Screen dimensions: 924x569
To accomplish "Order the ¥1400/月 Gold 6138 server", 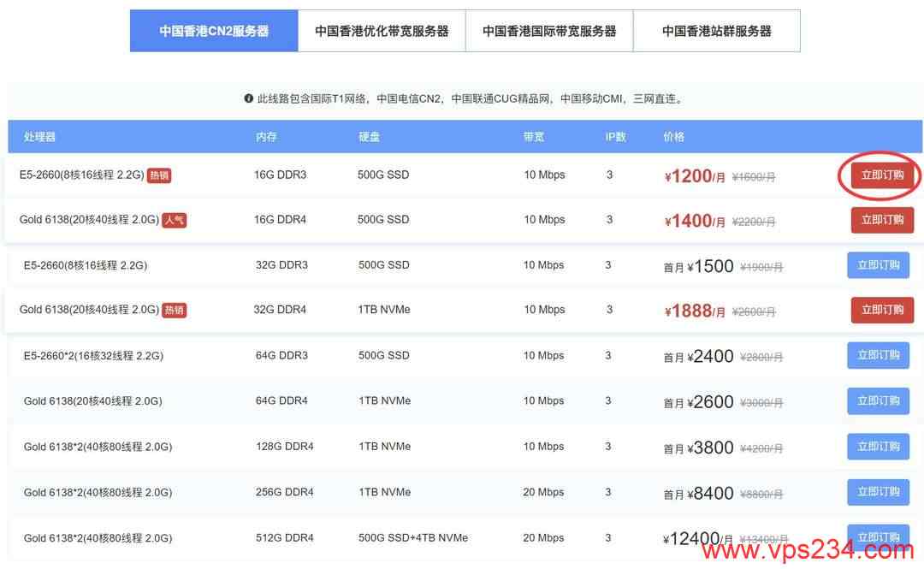I will pyautogui.click(x=882, y=220).
